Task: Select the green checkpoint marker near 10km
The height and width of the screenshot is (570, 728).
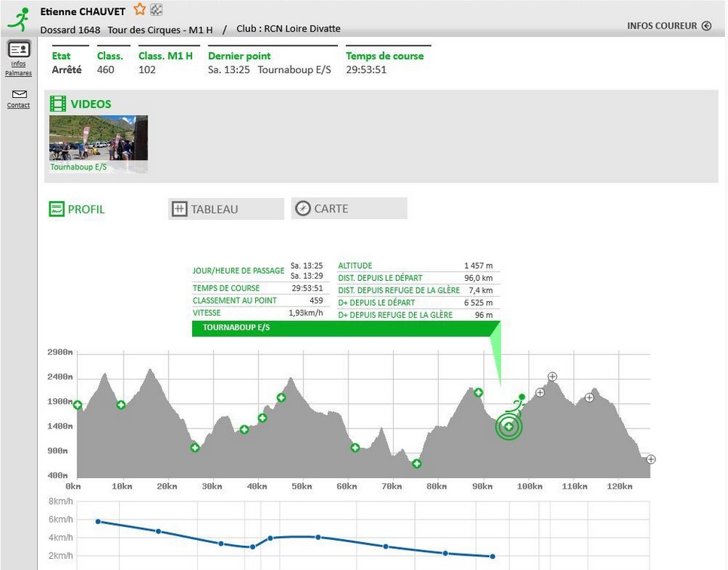Action: [121, 405]
